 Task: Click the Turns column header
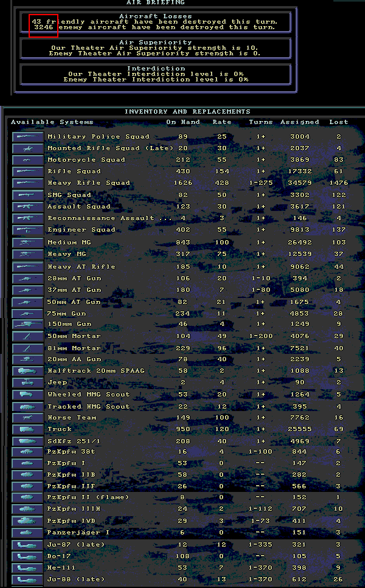(x=261, y=122)
